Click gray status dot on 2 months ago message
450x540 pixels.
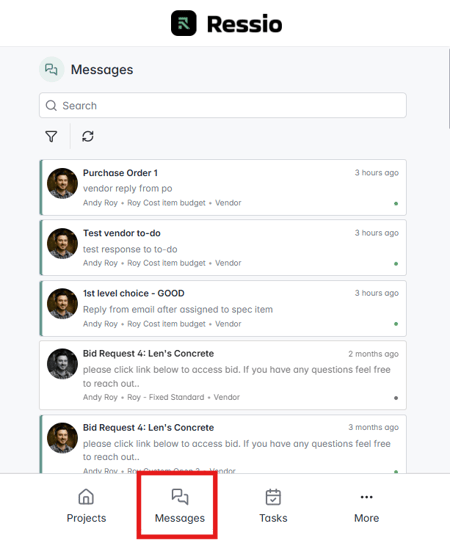(396, 398)
